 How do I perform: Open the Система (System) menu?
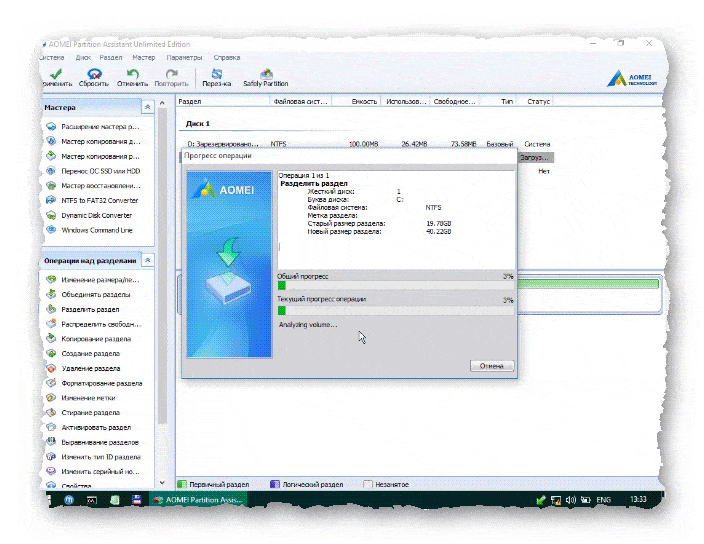click(52, 57)
